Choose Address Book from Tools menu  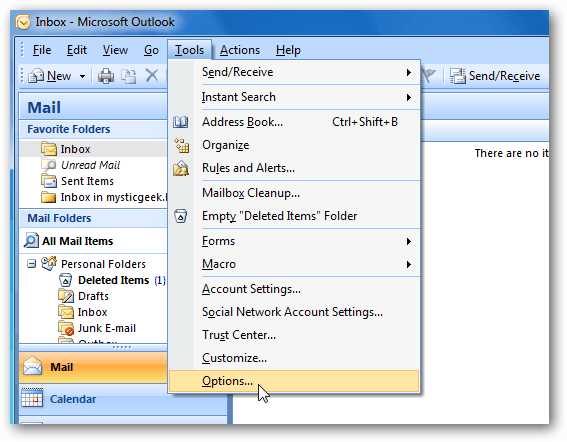point(294,122)
